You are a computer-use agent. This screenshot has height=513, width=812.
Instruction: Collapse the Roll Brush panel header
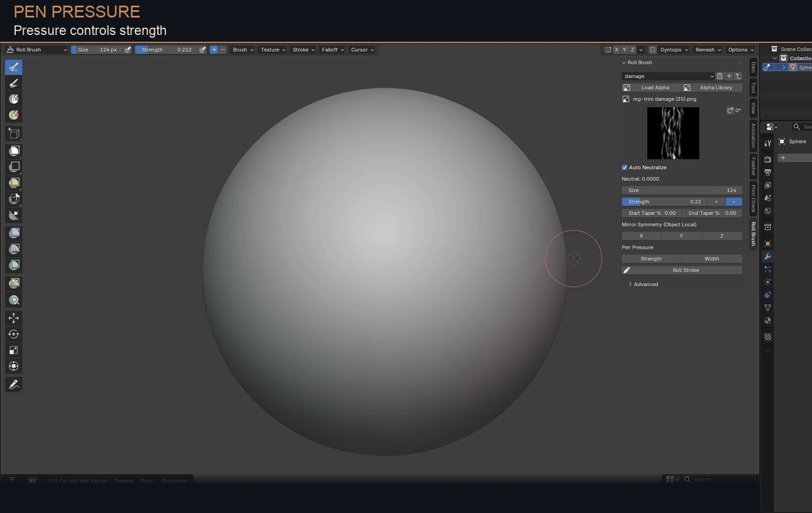(x=637, y=63)
